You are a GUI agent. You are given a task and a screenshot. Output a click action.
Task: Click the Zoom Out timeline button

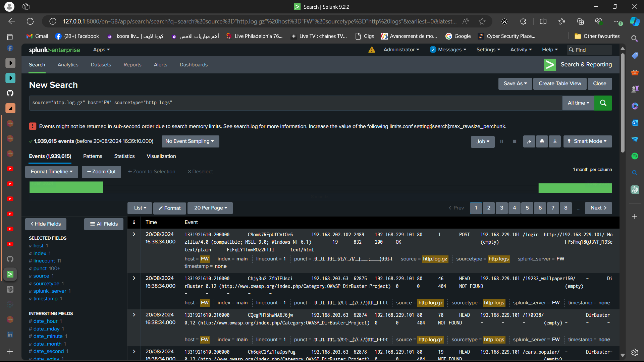point(101,172)
